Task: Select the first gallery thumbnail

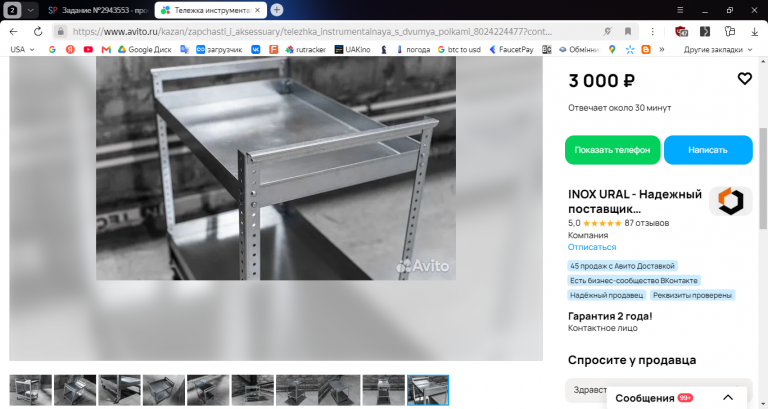Action: pos(30,390)
